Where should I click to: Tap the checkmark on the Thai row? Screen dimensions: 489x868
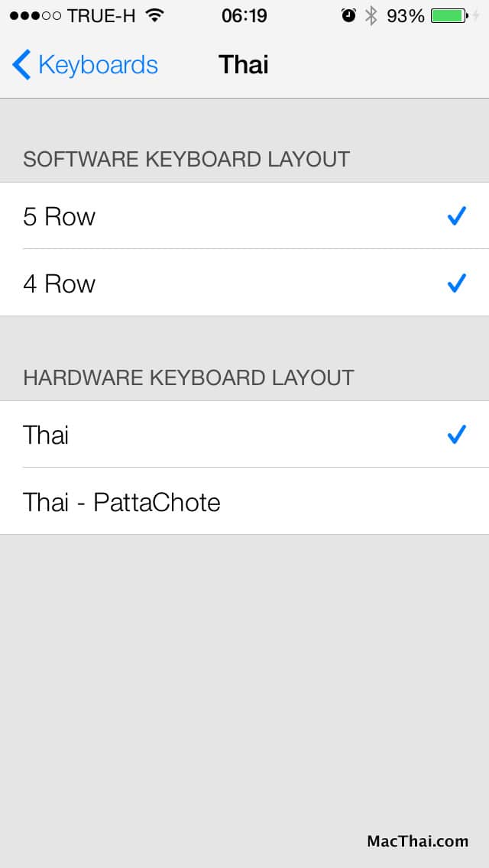[x=457, y=435]
